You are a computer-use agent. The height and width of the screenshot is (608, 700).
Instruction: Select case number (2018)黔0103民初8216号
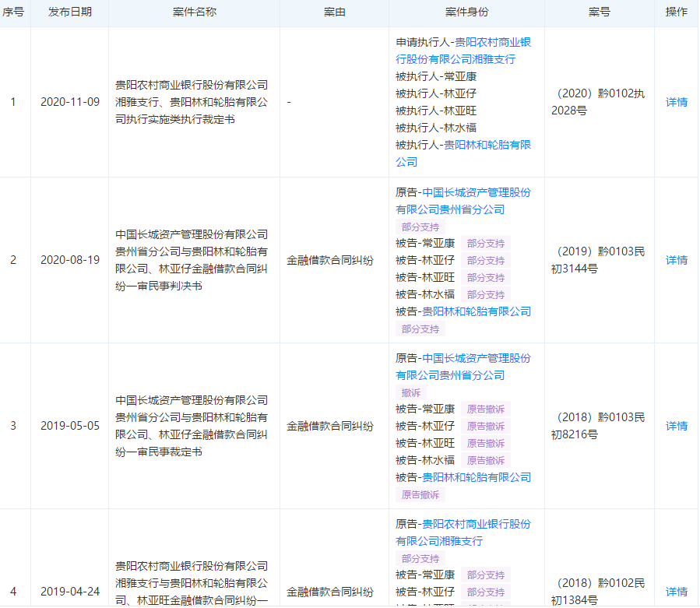click(x=598, y=426)
